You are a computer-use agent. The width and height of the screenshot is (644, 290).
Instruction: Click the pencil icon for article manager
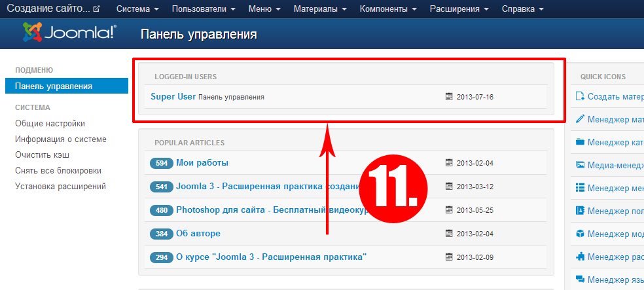[580, 119]
